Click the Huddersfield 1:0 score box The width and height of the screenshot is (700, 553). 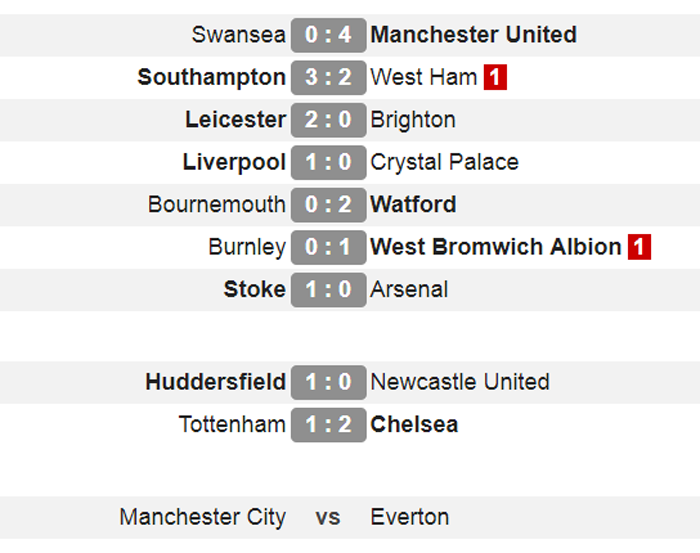point(329,383)
